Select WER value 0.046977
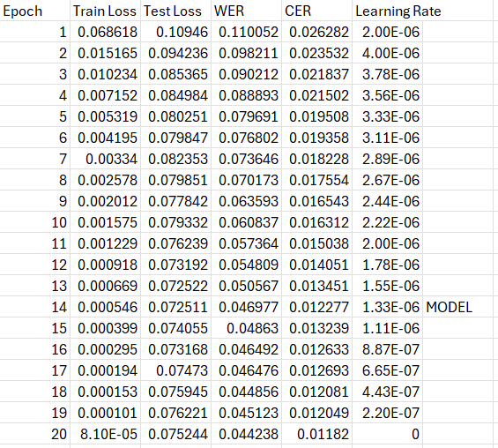498x448 pixels. click(246, 307)
